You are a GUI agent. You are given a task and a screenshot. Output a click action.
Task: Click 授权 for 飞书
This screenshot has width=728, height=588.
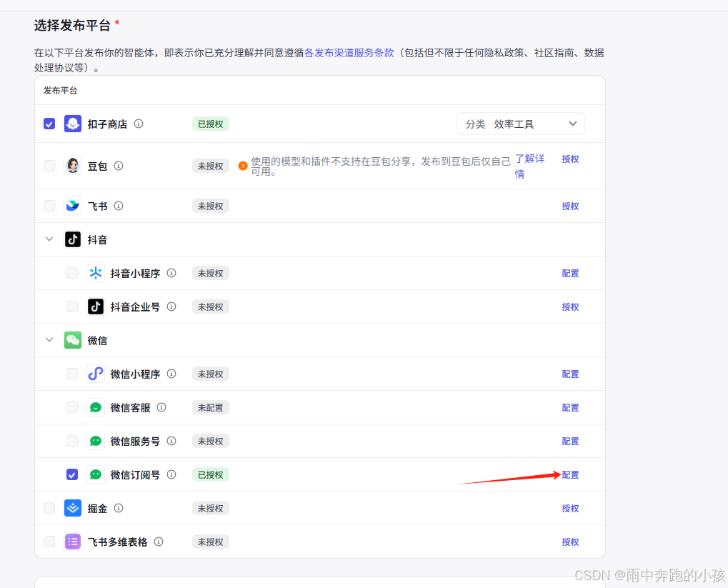[x=570, y=206]
